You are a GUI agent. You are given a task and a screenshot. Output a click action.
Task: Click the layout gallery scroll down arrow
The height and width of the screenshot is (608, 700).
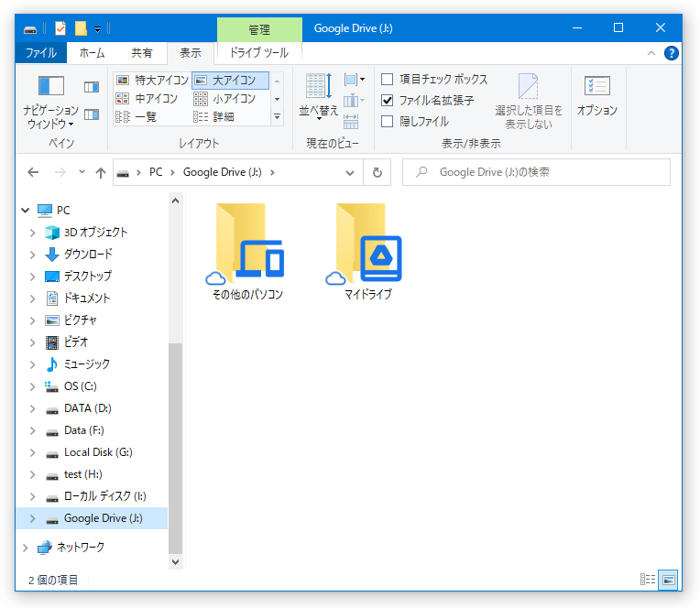277,99
